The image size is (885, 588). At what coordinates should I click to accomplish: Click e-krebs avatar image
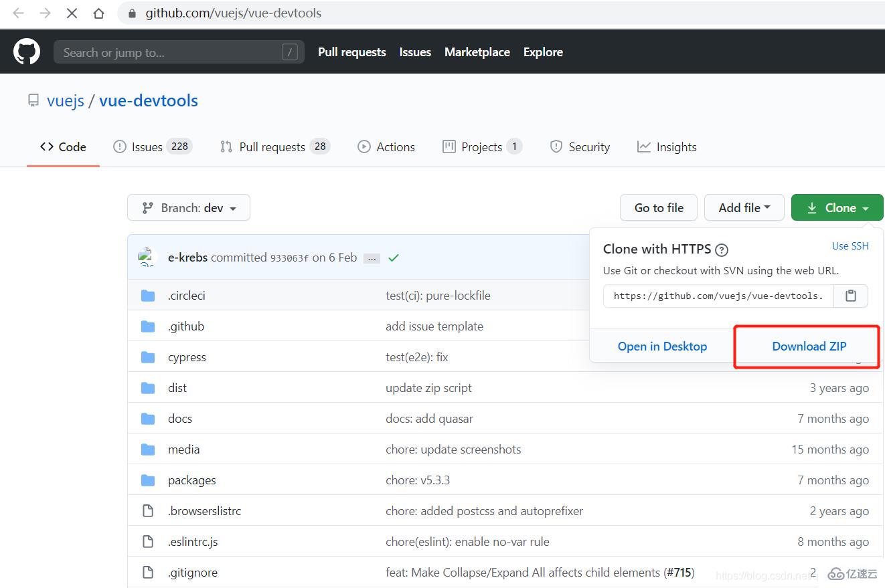pyautogui.click(x=147, y=257)
